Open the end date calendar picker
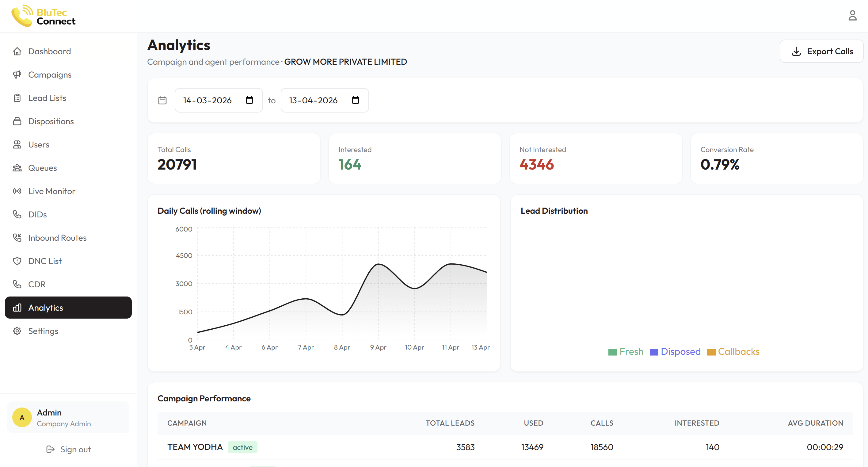Screen dimensions: 868x467 pos(356,100)
